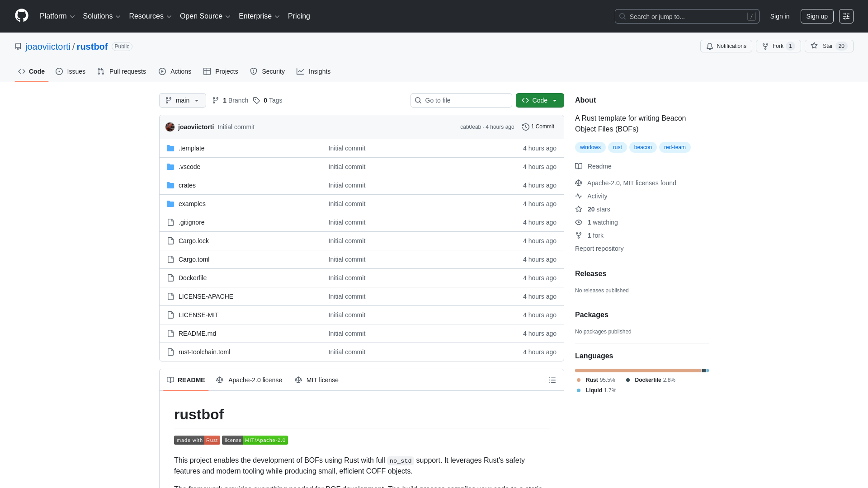Fork the repository
Viewport: 868px width, 488px height.
tap(775, 46)
